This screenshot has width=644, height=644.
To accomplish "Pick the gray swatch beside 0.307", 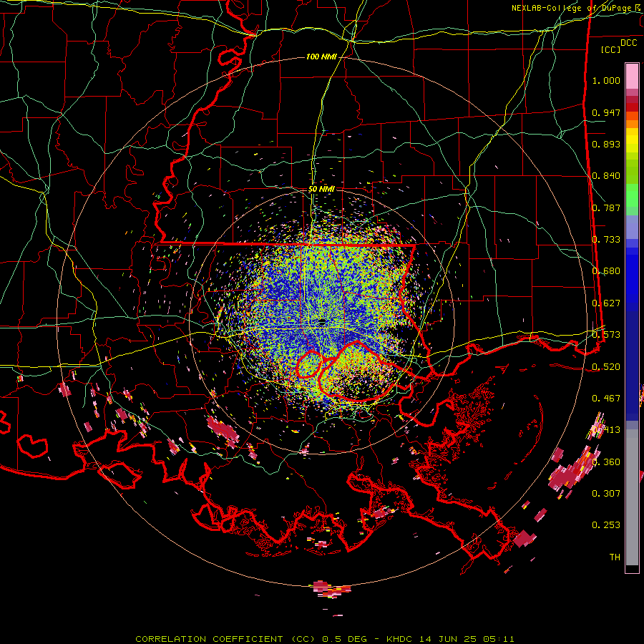I will (x=632, y=497).
